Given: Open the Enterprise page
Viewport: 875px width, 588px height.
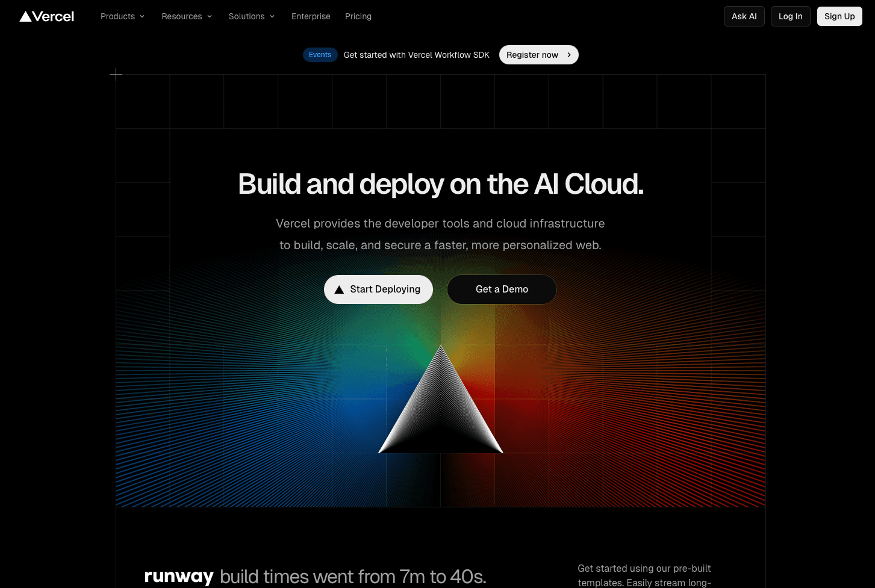Looking at the screenshot, I should click(311, 16).
